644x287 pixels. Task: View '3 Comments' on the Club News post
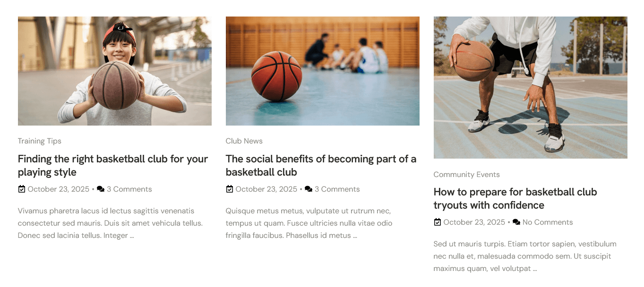(337, 189)
